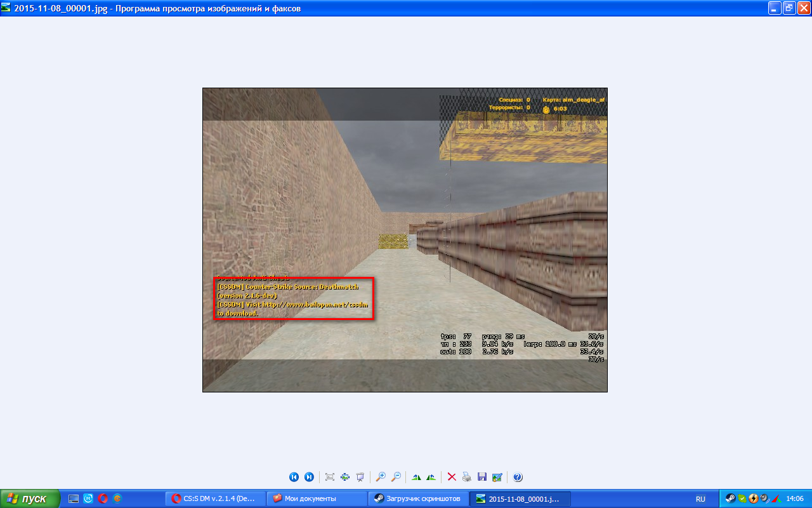This screenshot has height=508, width=812.
Task: Restore down the viewer window
Action: [x=789, y=8]
